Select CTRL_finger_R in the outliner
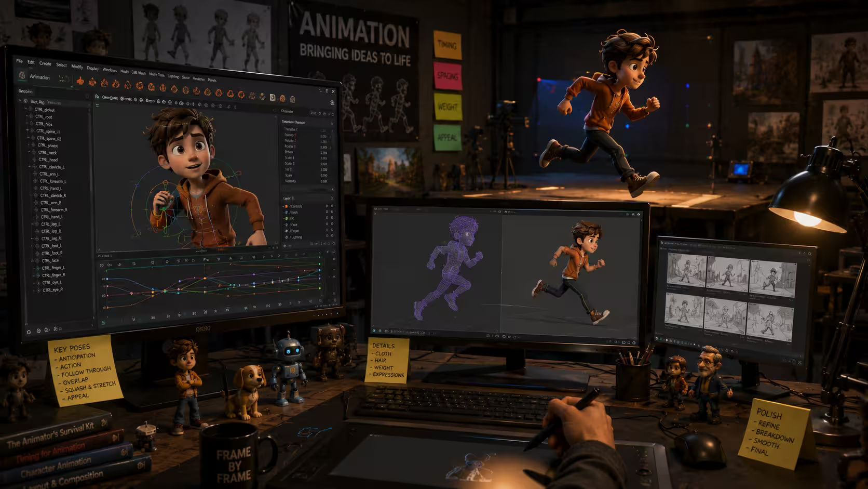 pyautogui.click(x=53, y=275)
